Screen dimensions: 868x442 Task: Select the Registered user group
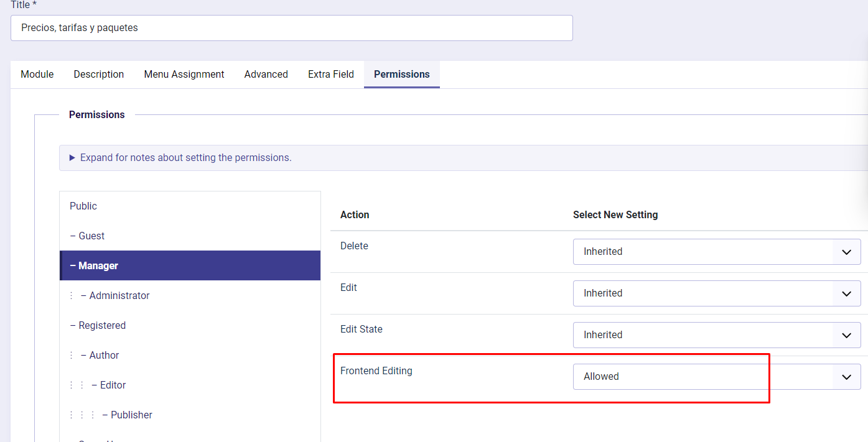(102, 326)
